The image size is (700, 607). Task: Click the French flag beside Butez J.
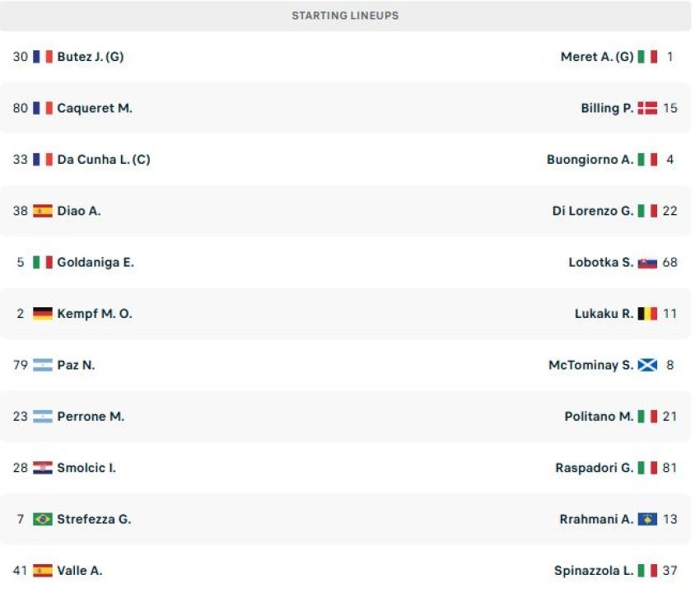pyautogui.click(x=42, y=57)
